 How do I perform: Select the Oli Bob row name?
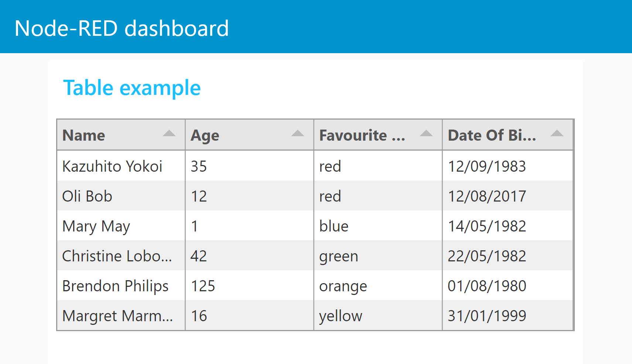[x=87, y=196]
